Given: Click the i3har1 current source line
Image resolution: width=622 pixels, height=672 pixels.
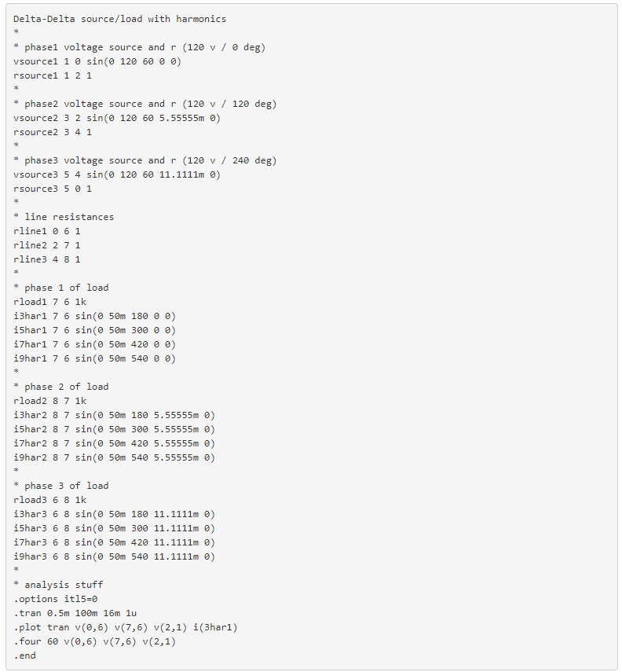Looking at the screenshot, I should click(94, 316).
